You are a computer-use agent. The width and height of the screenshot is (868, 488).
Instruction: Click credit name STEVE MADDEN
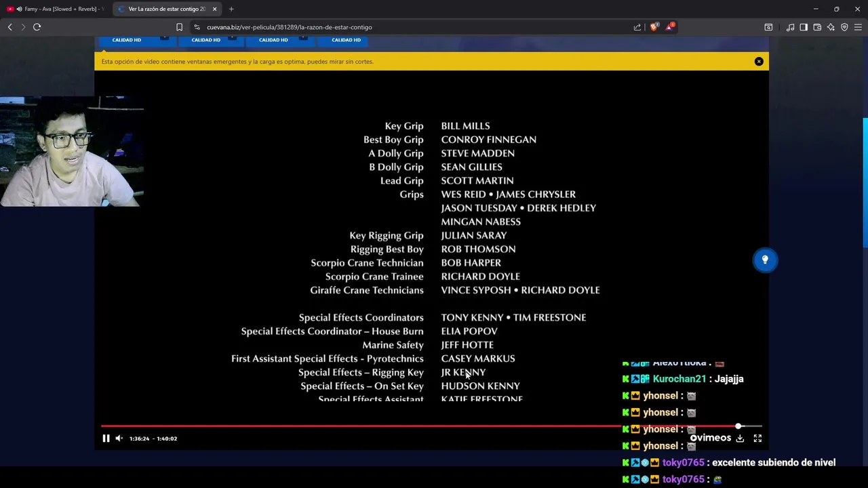coord(478,153)
